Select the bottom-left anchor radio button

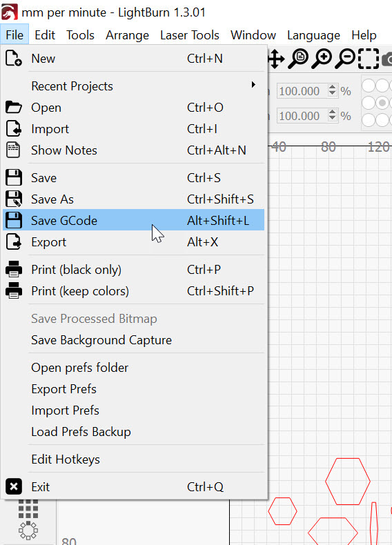coord(369,120)
